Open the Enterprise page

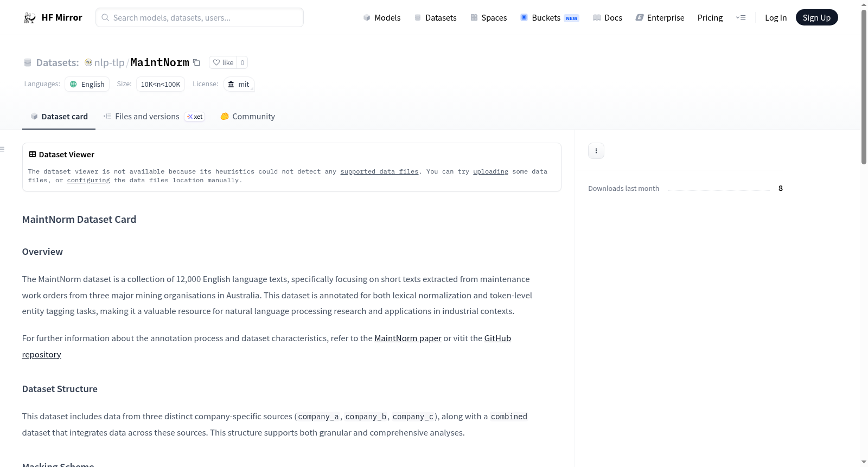click(660, 18)
